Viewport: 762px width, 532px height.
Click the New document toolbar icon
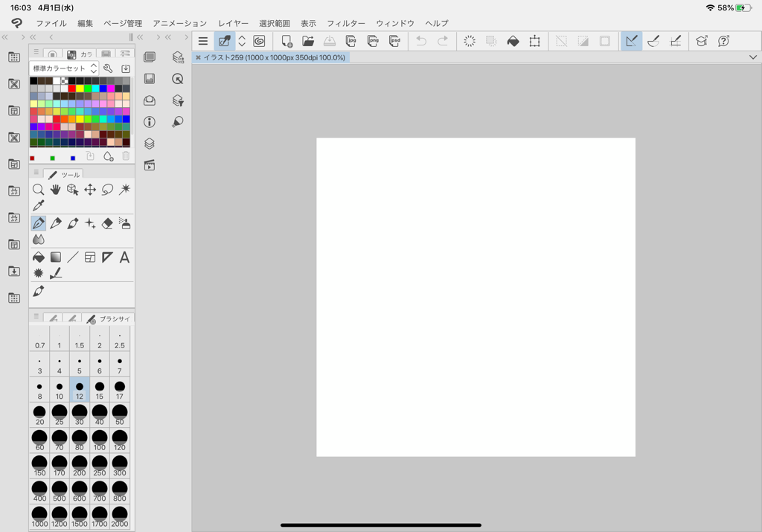click(x=286, y=42)
